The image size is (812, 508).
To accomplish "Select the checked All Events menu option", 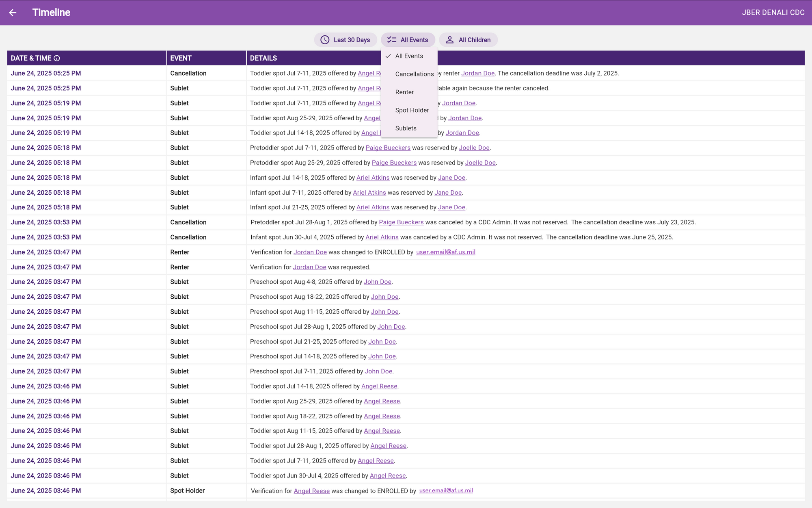I will point(409,56).
